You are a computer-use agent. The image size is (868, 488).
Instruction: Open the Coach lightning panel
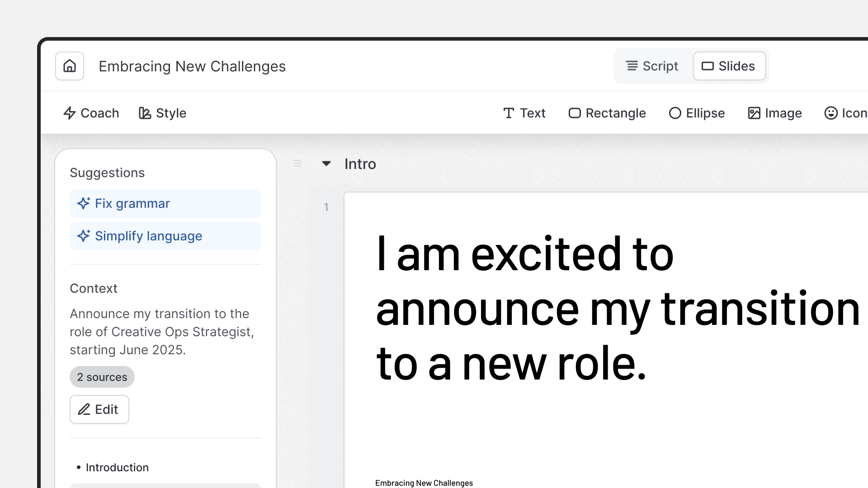pyautogui.click(x=91, y=113)
